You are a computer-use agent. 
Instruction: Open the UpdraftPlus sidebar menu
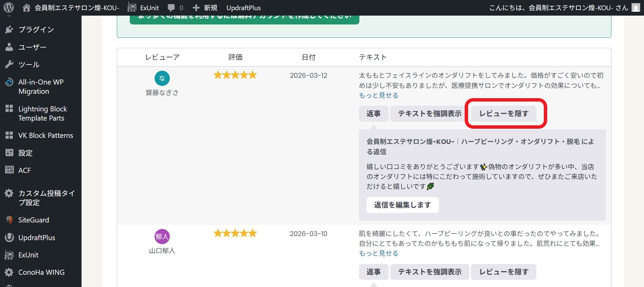pyautogui.click(x=36, y=238)
